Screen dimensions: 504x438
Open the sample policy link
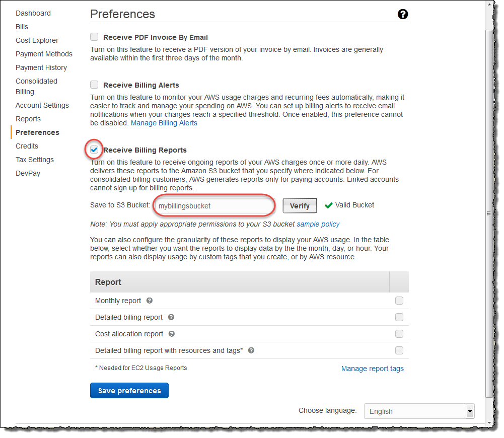pyautogui.click(x=318, y=224)
